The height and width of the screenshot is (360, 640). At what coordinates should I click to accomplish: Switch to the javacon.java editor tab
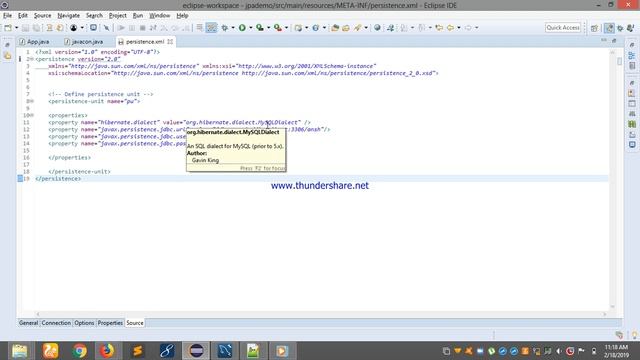coord(84,42)
